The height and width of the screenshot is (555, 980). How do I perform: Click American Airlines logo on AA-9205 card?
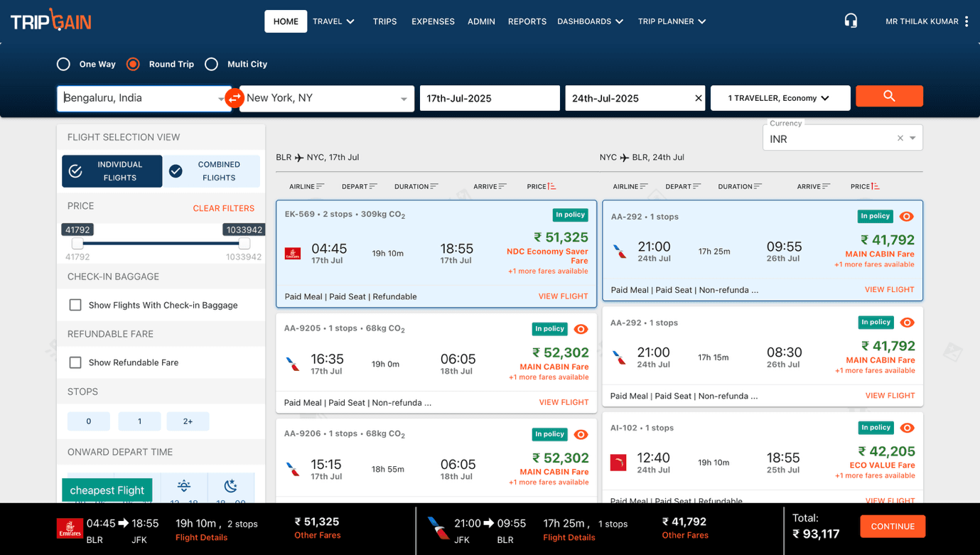[x=292, y=365]
